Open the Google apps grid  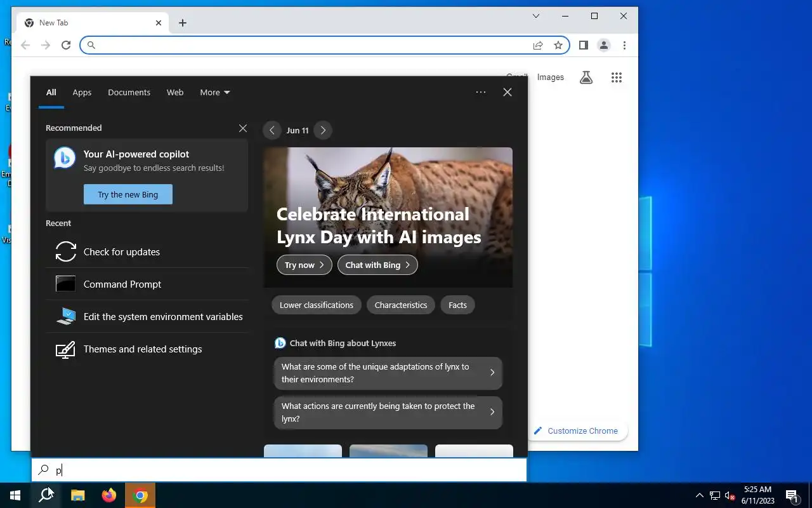click(x=617, y=77)
